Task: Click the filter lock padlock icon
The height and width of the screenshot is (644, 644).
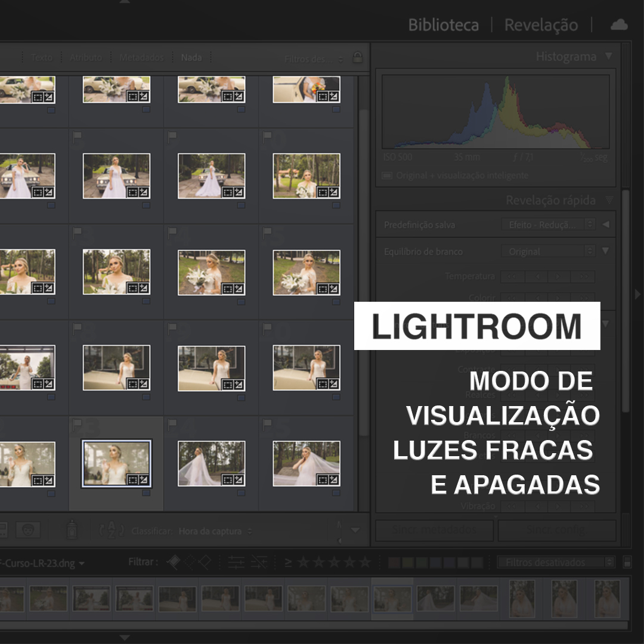Action: click(x=357, y=58)
